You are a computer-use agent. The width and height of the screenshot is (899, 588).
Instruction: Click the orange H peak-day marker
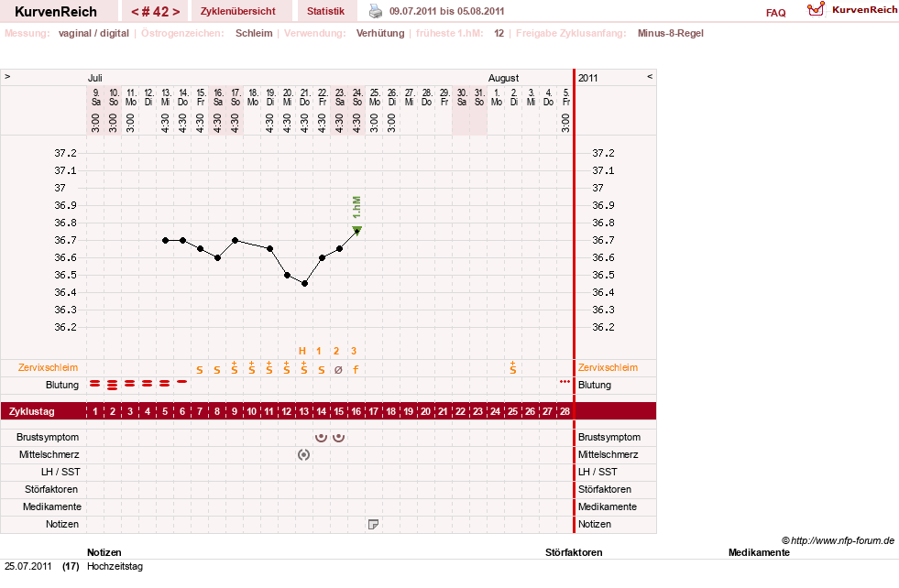[302, 351]
